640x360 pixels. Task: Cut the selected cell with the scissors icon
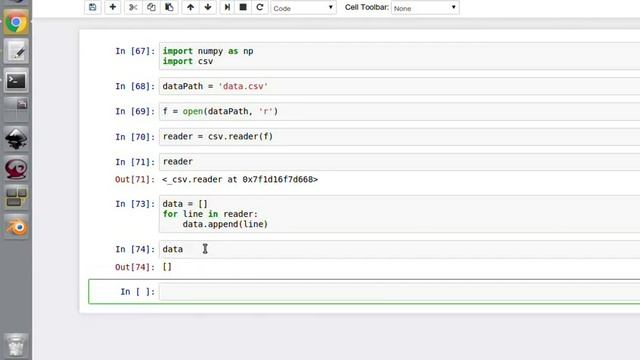pyautogui.click(x=133, y=7)
